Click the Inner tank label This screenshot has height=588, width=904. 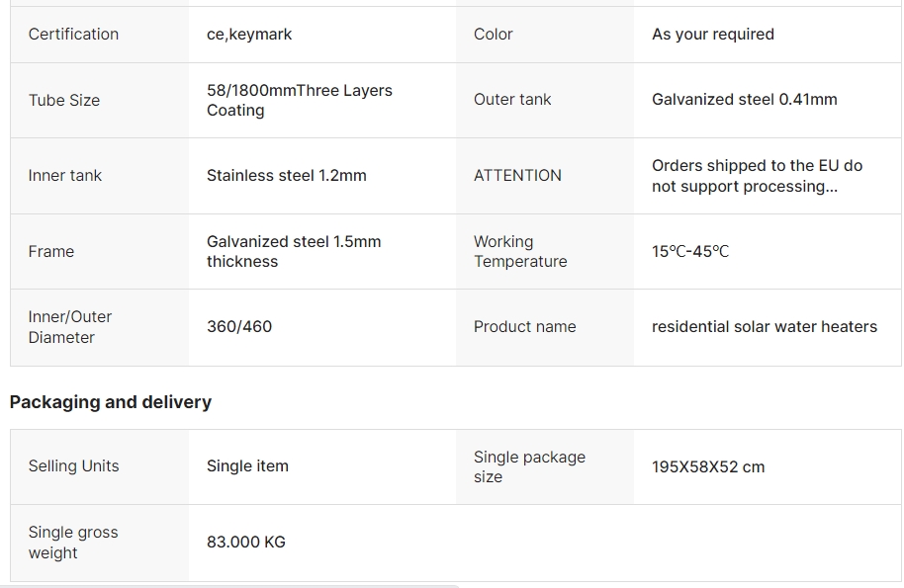pos(65,176)
